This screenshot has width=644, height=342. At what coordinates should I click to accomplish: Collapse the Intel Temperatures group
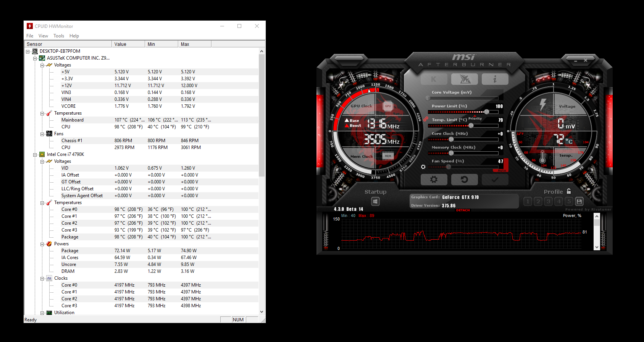pos(42,203)
